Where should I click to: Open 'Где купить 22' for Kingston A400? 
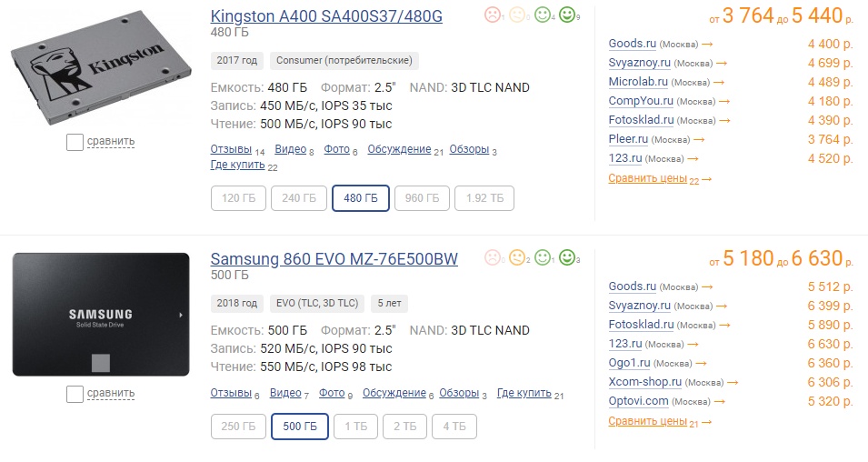237,165
